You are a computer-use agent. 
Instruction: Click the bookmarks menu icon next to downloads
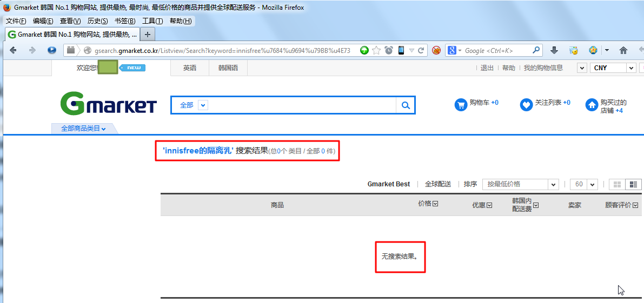[573, 50]
